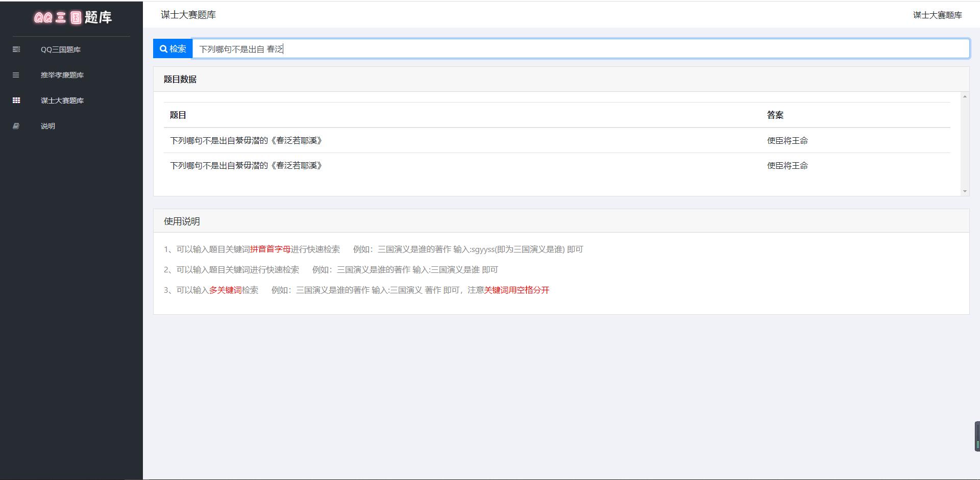Select the second 春泛若耶溪 question row
Image resolution: width=980 pixels, height=480 pixels.
557,165
